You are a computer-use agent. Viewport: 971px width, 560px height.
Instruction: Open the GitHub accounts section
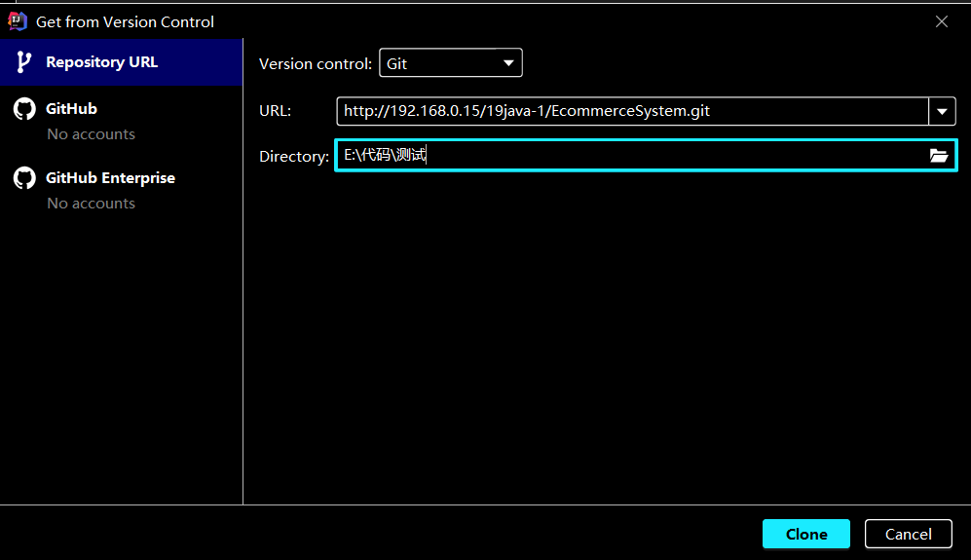point(121,120)
